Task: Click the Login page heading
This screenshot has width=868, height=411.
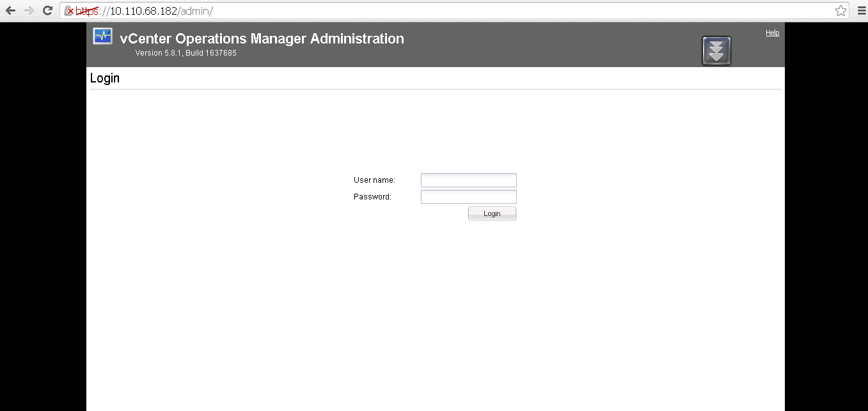Action: click(x=105, y=78)
